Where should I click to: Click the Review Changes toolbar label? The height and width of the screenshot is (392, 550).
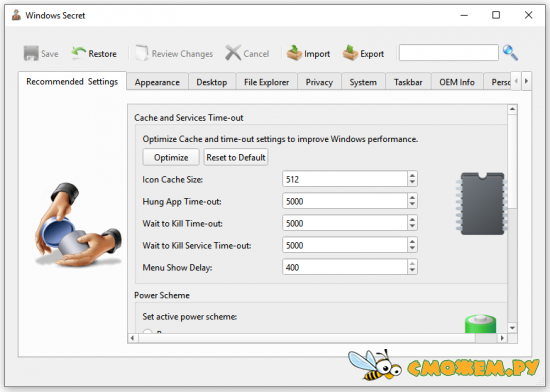tap(182, 54)
